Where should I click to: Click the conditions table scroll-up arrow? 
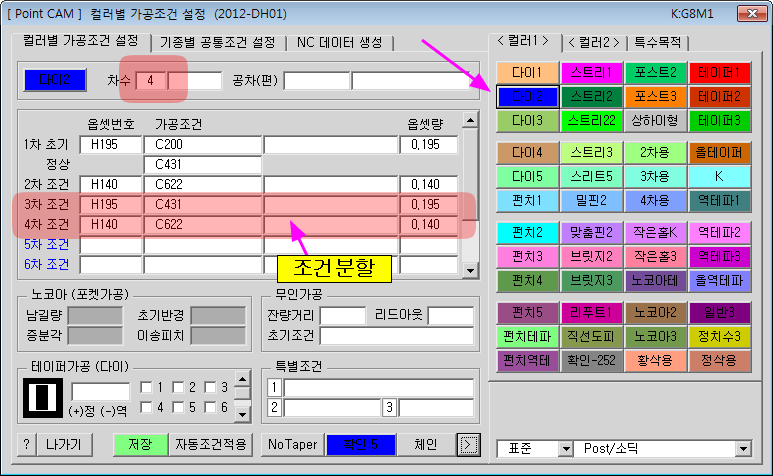[471, 120]
